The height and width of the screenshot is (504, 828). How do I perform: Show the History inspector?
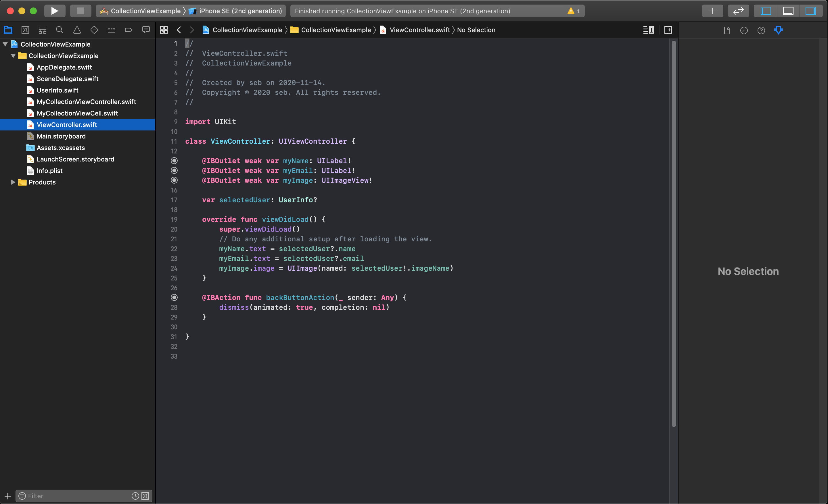coord(744,30)
